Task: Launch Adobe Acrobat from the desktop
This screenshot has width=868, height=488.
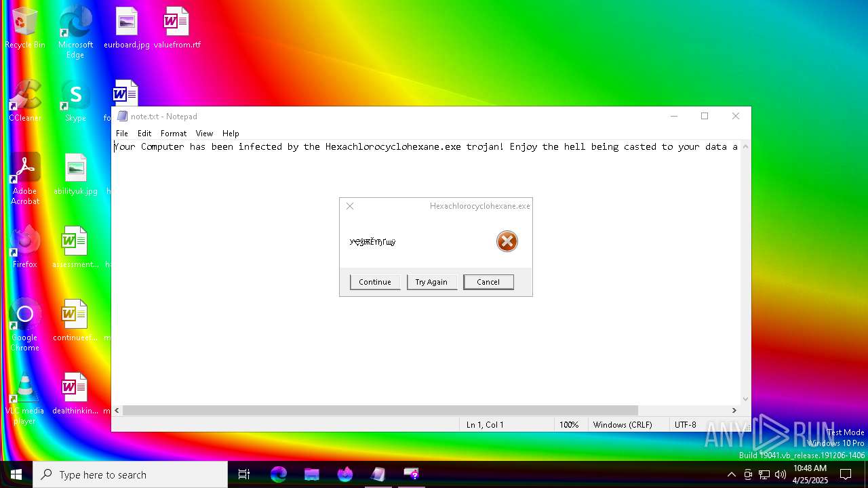Action: point(25,179)
